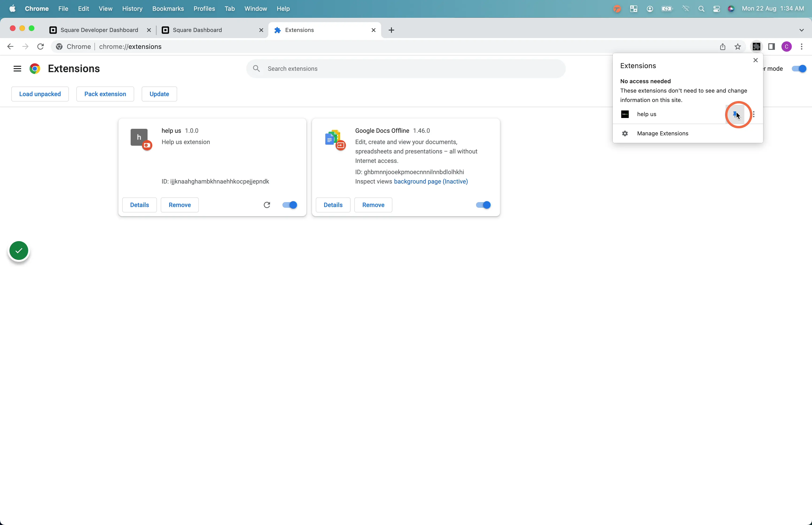Image resolution: width=812 pixels, height=525 pixels.
Task: Click the Pack extension button
Action: [105, 94]
